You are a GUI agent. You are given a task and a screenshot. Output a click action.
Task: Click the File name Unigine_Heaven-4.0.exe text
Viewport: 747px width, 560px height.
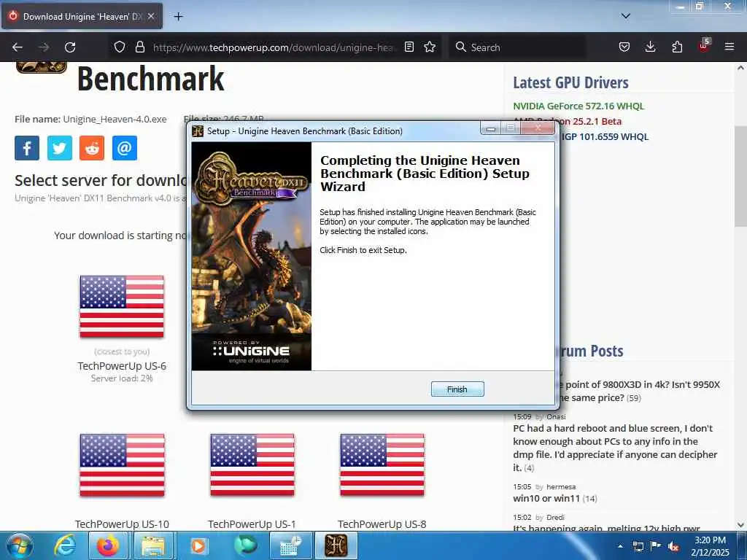coord(90,119)
